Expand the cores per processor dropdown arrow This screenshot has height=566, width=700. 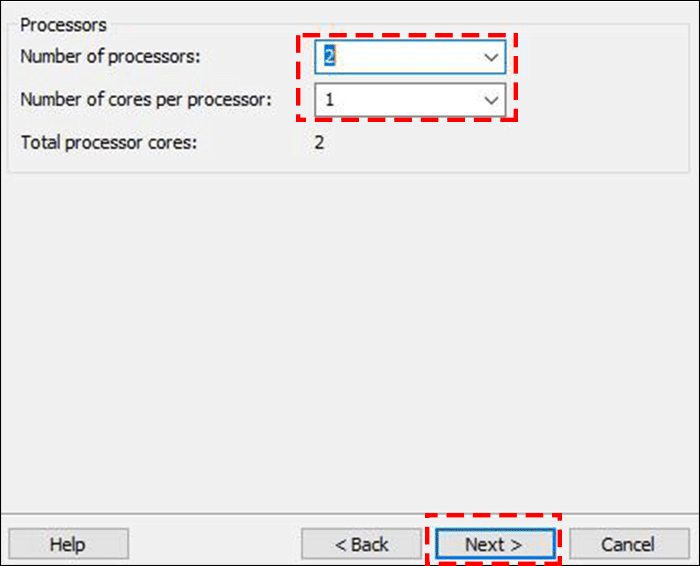[x=491, y=100]
